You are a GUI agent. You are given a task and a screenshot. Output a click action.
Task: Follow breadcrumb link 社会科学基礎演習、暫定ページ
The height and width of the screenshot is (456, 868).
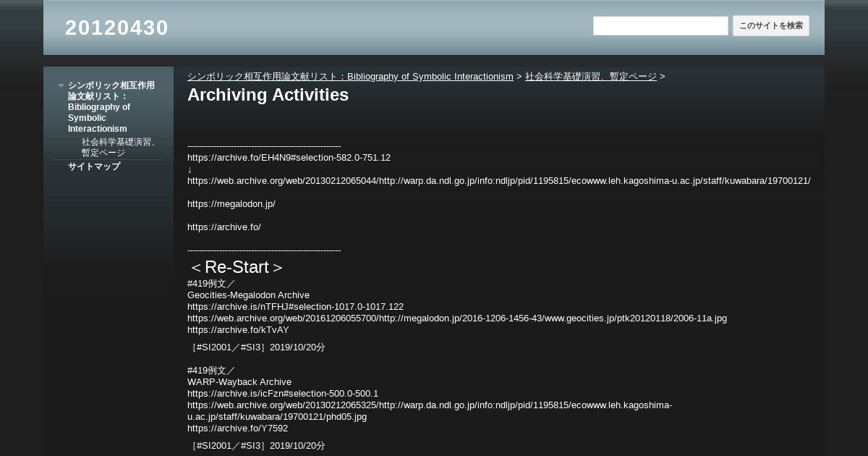591,76
